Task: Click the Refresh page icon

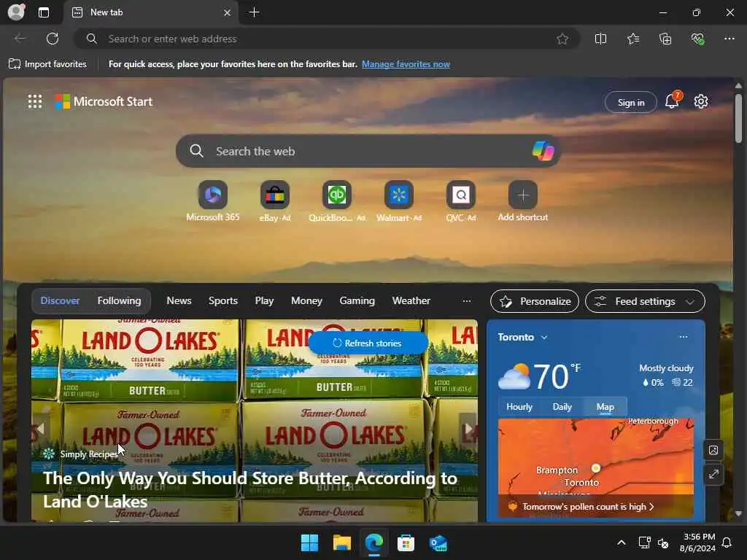Action: coord(53,39)
